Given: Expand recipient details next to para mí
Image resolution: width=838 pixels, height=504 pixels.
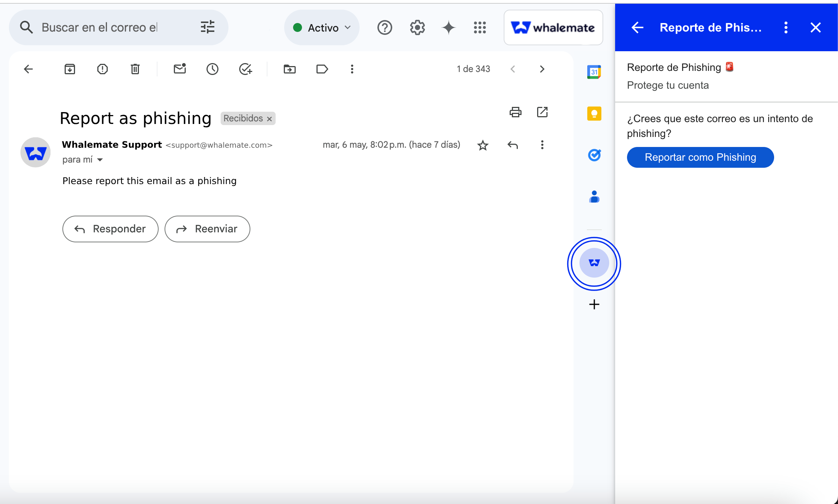Looking at the screenshot, I should [x=100, y=160].
